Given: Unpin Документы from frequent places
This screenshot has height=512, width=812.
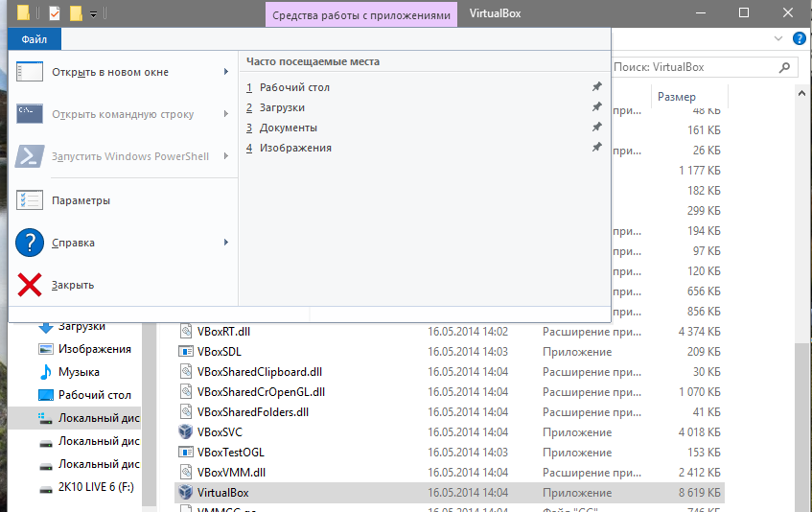Looking at the screenshot, I should (x=597, y=128).
